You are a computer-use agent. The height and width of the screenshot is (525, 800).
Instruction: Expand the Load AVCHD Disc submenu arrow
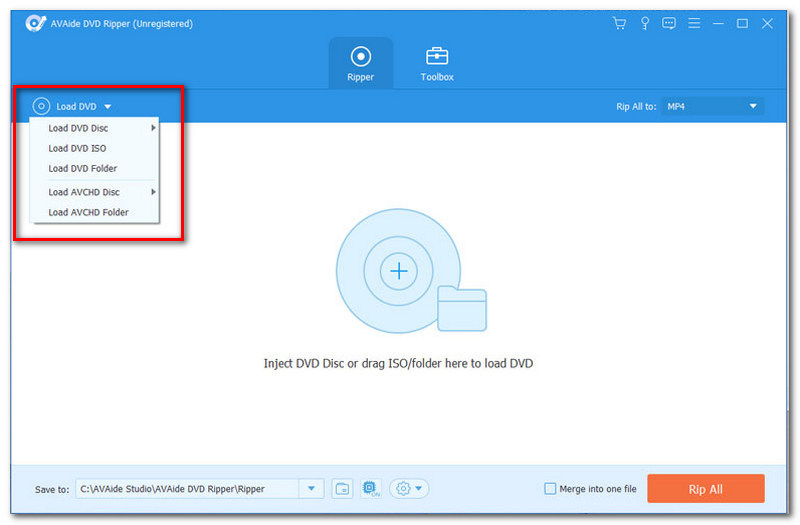pyautogui.click(x=153, y=192)
